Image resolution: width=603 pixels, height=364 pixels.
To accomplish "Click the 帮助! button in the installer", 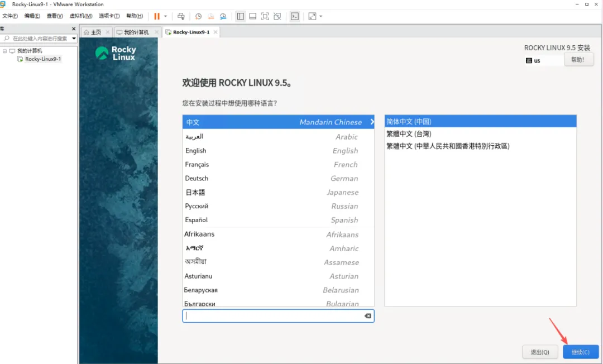I will (579, 60).
